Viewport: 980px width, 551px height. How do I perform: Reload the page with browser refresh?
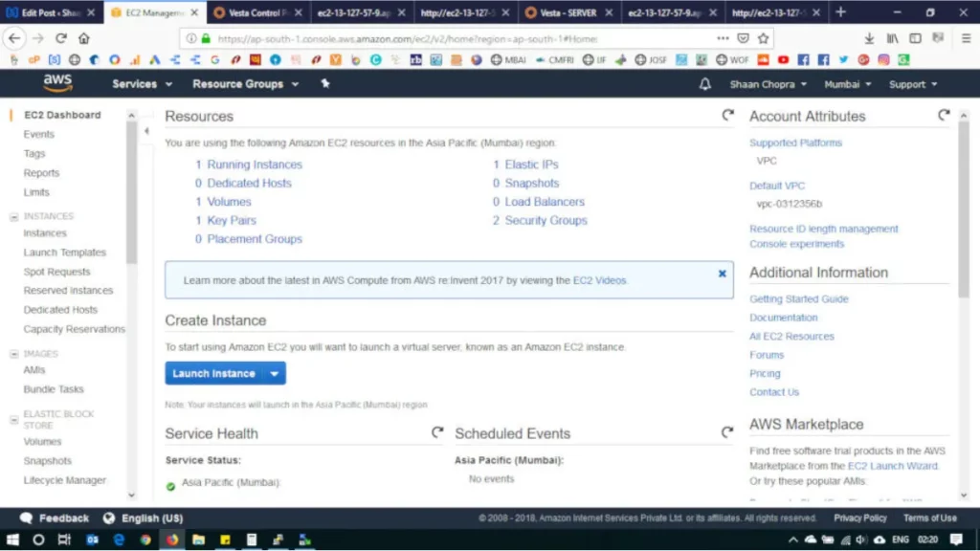[60, 38]
